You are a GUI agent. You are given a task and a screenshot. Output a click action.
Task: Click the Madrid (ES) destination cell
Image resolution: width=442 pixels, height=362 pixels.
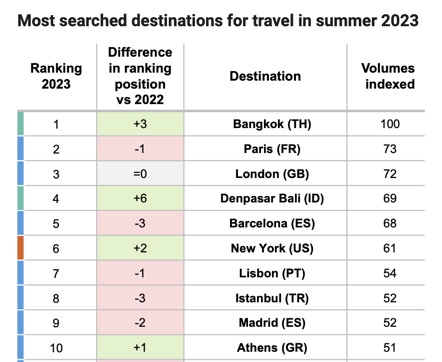tap(265, 323)
